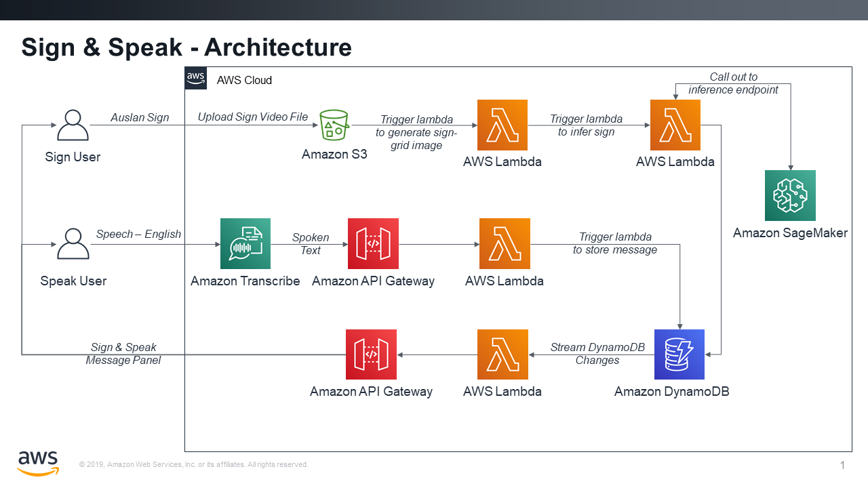Click the Sign User person icon
The height and width of the screenshot is (488, 868).
coord(73,125)
